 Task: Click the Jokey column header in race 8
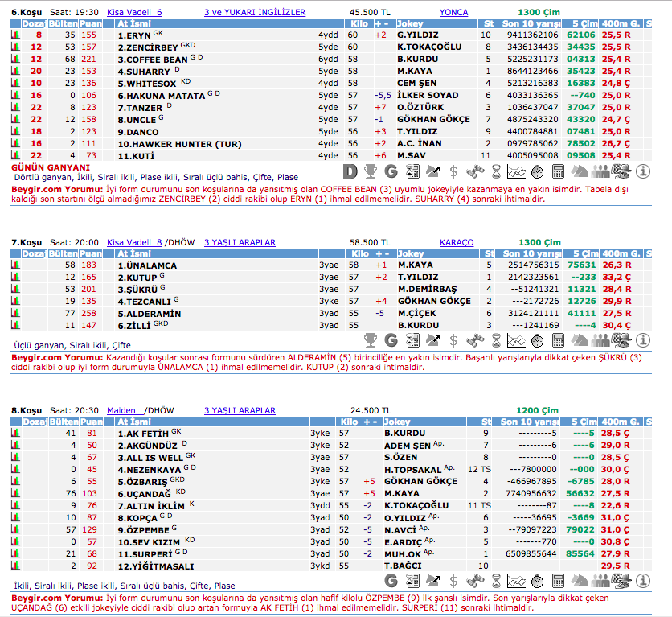pyautogui.click(x=398, y=422)
